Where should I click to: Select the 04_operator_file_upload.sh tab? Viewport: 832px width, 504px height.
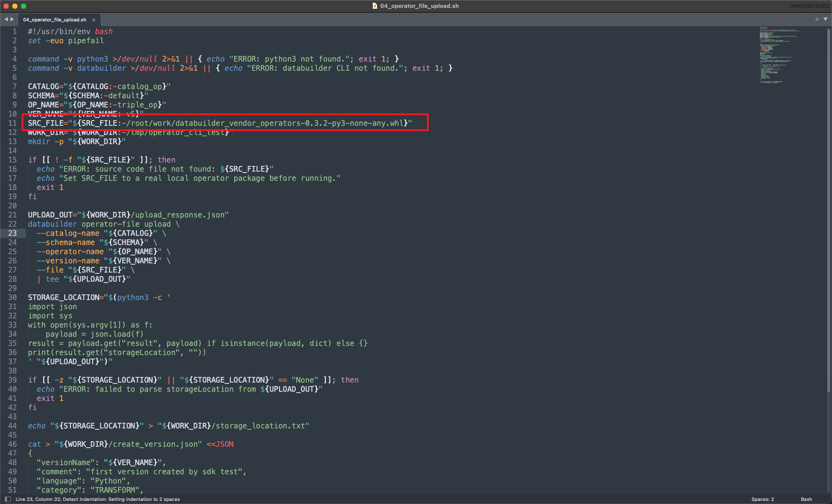coord(55,20)
